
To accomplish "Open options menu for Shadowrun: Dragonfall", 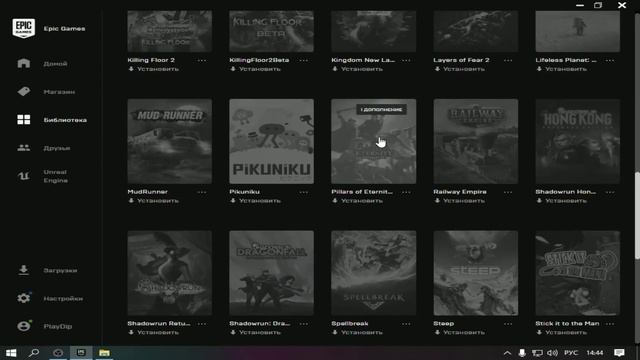I will coord(304,324).
